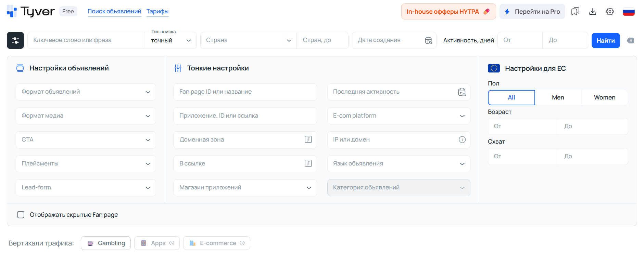
Task: Click function icon in Доменная зона field
Action: [308, 139]
